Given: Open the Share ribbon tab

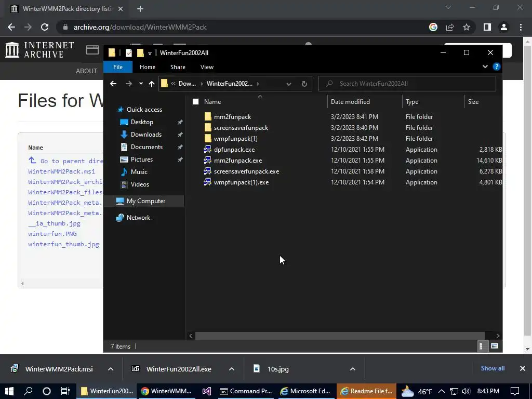Looking at the screenshot, I should [x=178, y=67].
